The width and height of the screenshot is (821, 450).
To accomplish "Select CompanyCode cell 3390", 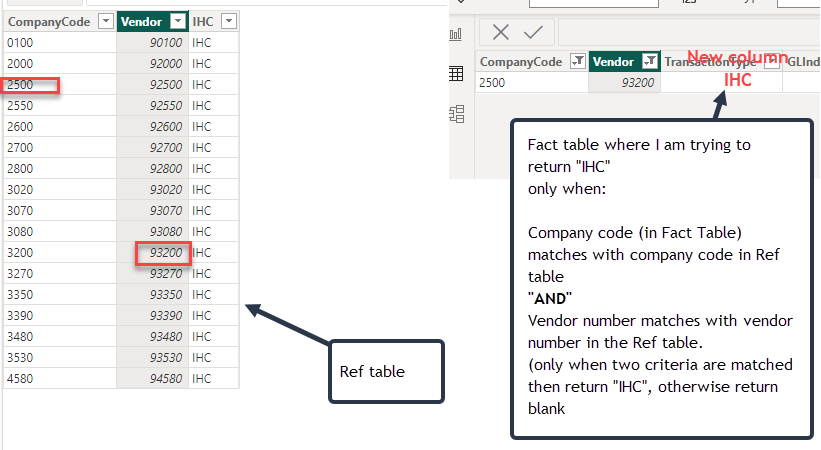I will 60,315.
